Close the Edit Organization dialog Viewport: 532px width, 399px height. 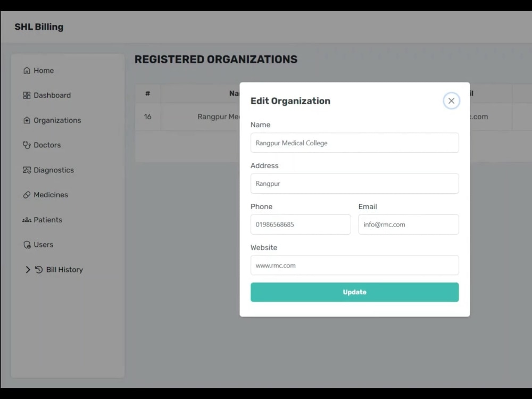(451, 100)
